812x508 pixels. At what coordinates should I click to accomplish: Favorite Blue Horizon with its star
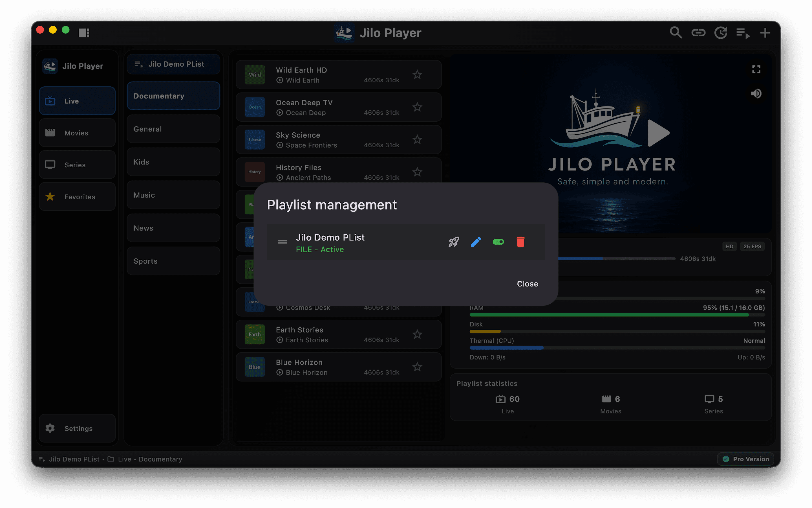[417, 367]
